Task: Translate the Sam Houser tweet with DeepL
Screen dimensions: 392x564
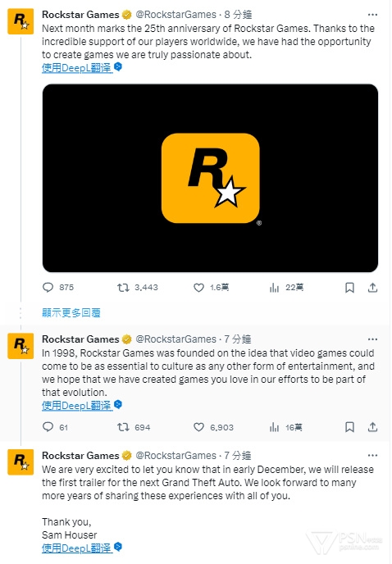Action: tap(77, 548)
